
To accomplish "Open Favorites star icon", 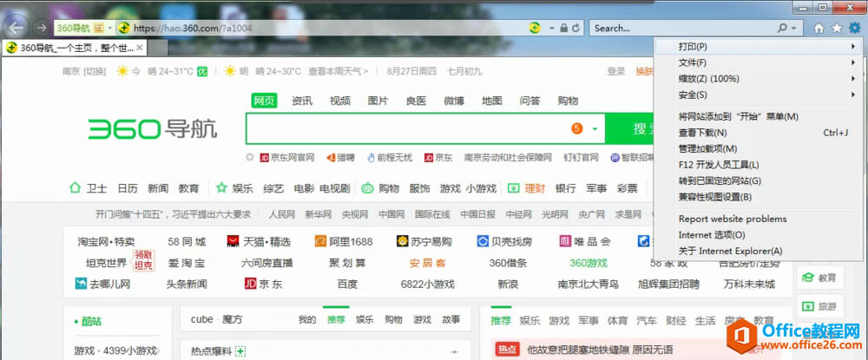I will coord(837,28).
